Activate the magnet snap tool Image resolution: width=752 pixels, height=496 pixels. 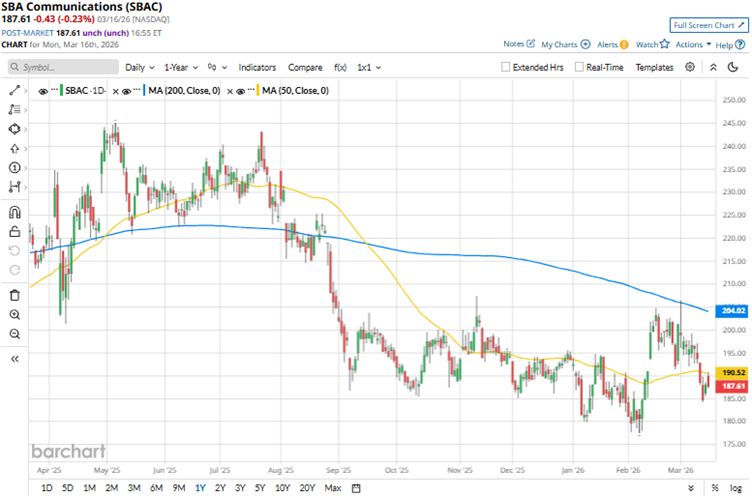point(14,212)
